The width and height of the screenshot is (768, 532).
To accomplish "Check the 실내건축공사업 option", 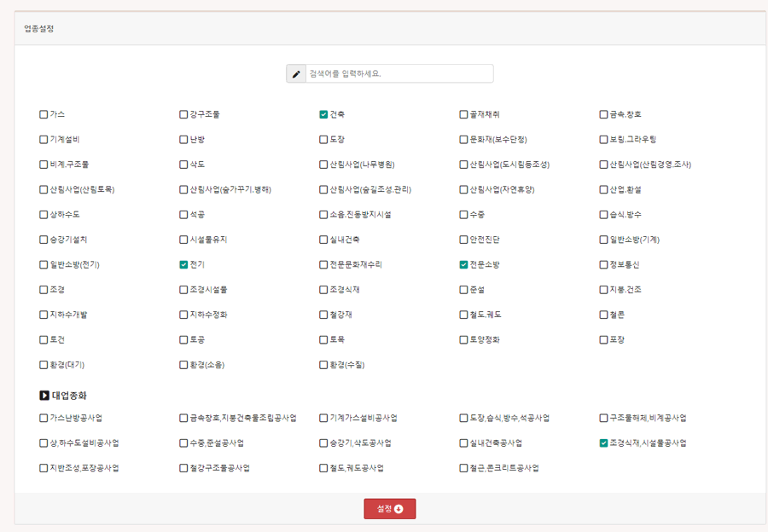I will pos(463,443).
